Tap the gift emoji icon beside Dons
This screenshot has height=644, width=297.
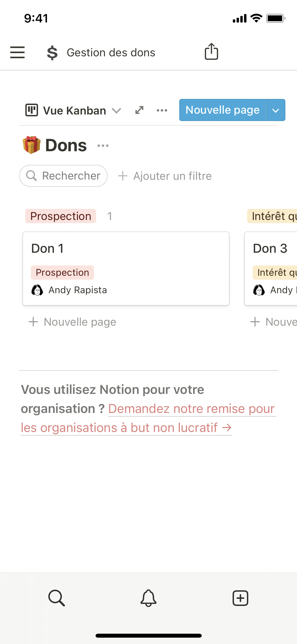pos(32,145)
